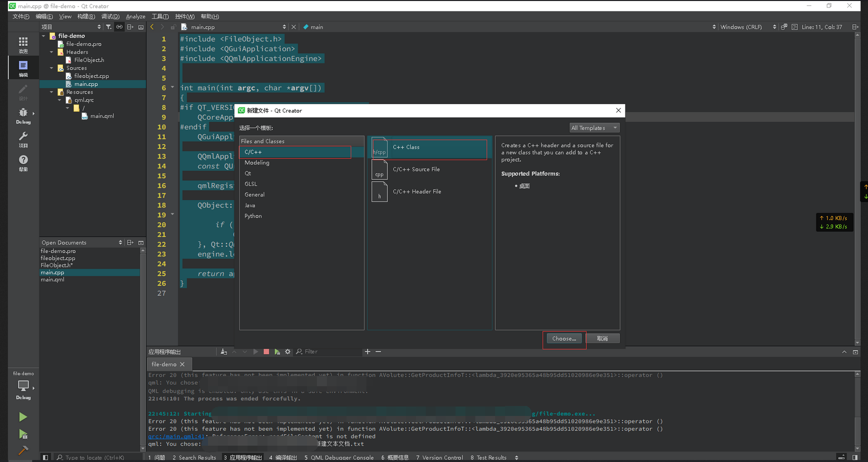Collapse the qml.qrc node
The height and width of the screenshot is (462, 868).
pyautogui.click(x=59, y=100)
